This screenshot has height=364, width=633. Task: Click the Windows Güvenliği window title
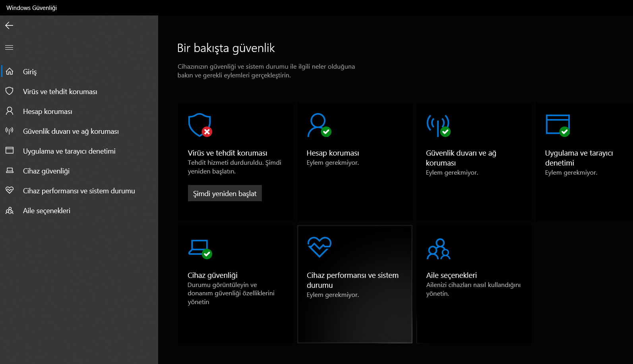pyautogui.click(x=31, y=8)
